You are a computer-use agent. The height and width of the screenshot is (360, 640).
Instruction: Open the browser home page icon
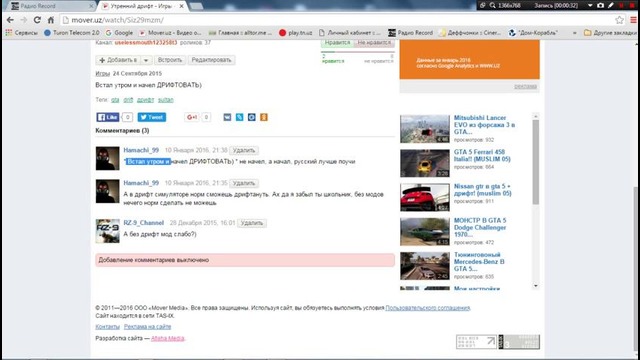(51, 20)
